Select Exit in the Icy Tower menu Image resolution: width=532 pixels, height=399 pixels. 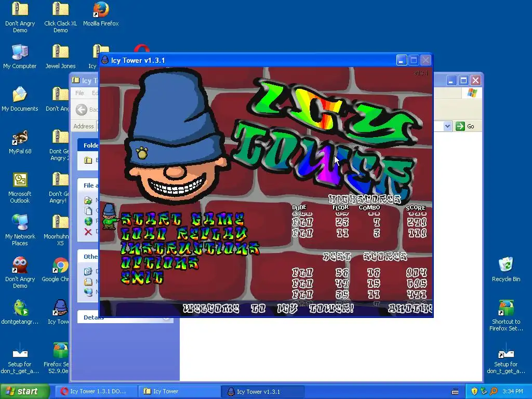142,277
